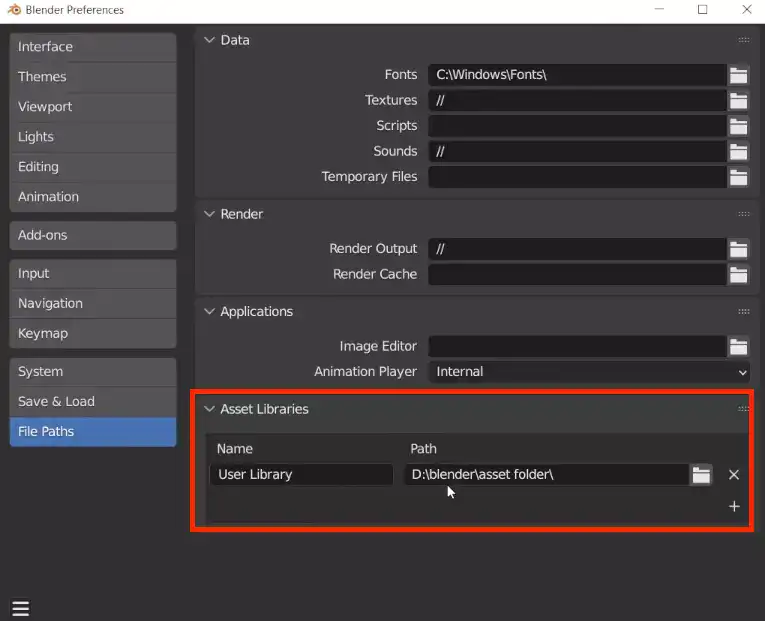This screenshot has width=765, height=621.
Task: Open the preferences hamburger menu
Action: tap(20, 608)
